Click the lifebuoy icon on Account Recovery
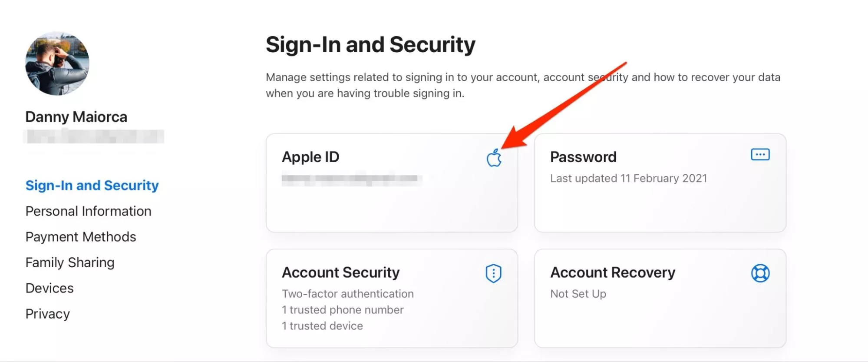 coord(760,273)
